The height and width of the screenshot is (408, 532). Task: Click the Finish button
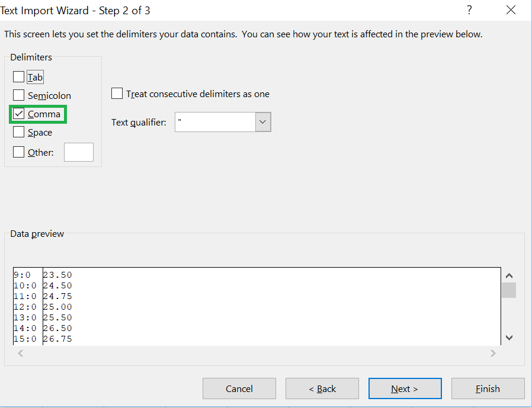[x=488, y=388]
